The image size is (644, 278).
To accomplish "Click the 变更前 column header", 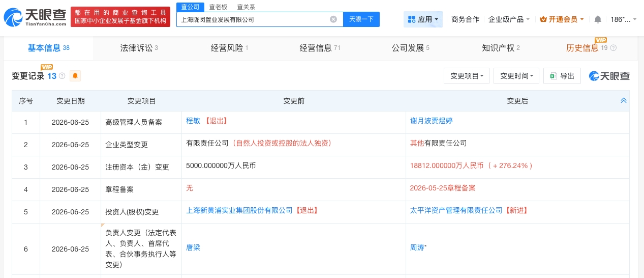I will click(x=294, y=101).
